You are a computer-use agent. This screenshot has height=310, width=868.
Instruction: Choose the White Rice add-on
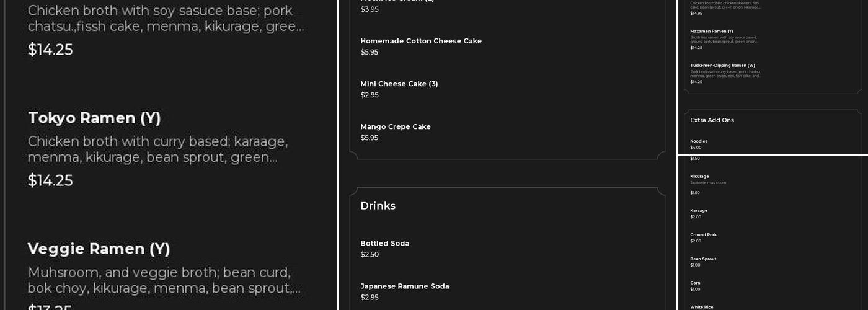702,307
